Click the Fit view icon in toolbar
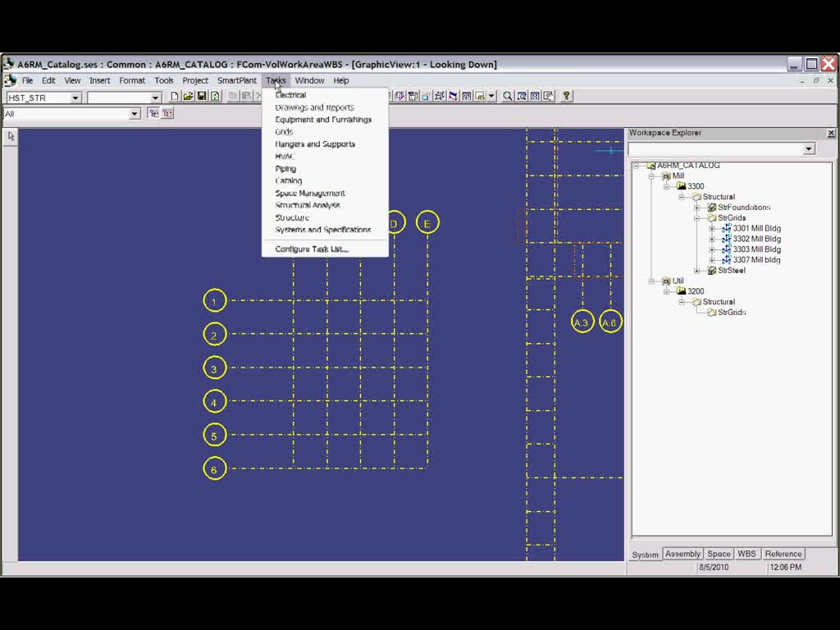 (x=535, y=96)
